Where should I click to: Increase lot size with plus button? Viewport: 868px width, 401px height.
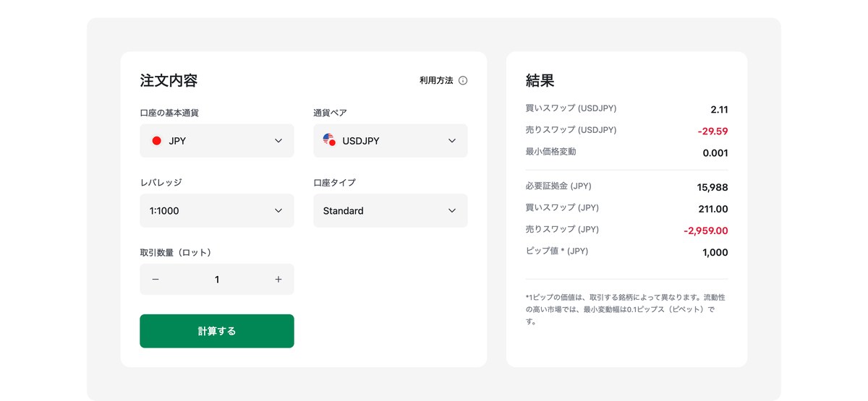278,280
